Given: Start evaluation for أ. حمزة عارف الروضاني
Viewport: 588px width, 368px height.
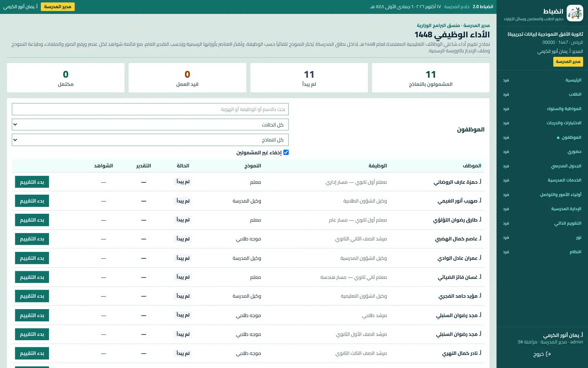Looking at the screenshot, I should tap(32, 182).
